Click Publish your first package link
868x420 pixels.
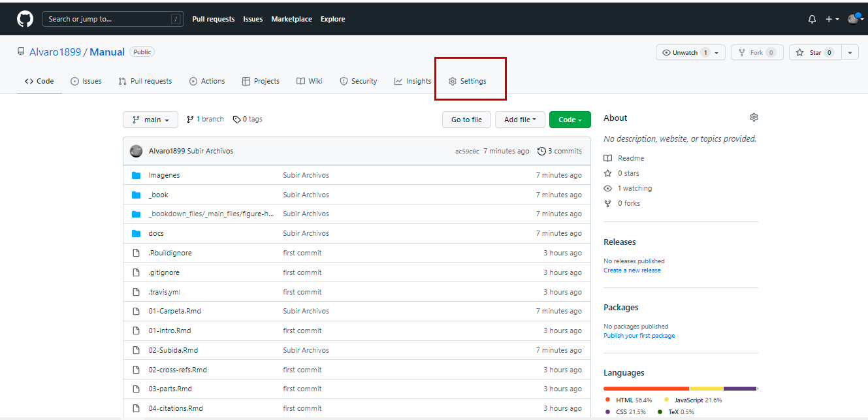639,336
